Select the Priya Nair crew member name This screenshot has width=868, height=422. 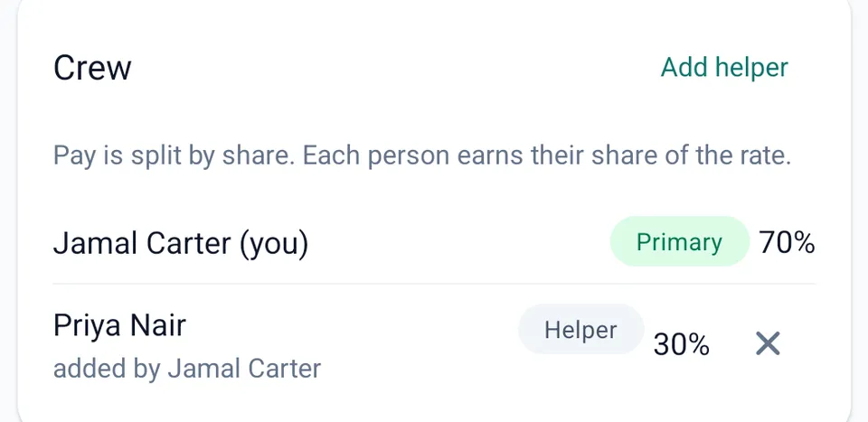point(119,326)
